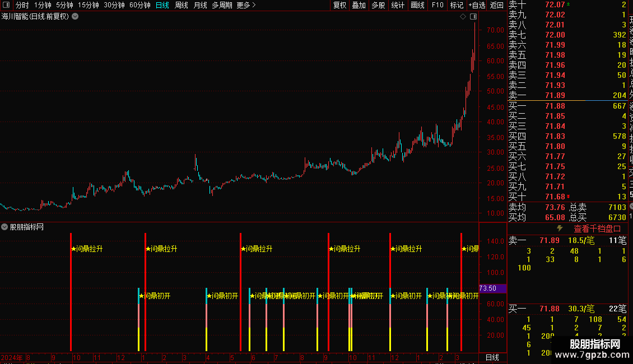The height and width of the screenshot is (364, 633).
Task: Select the 卖五 71.98 order row
Action: [x=567, y=55]
